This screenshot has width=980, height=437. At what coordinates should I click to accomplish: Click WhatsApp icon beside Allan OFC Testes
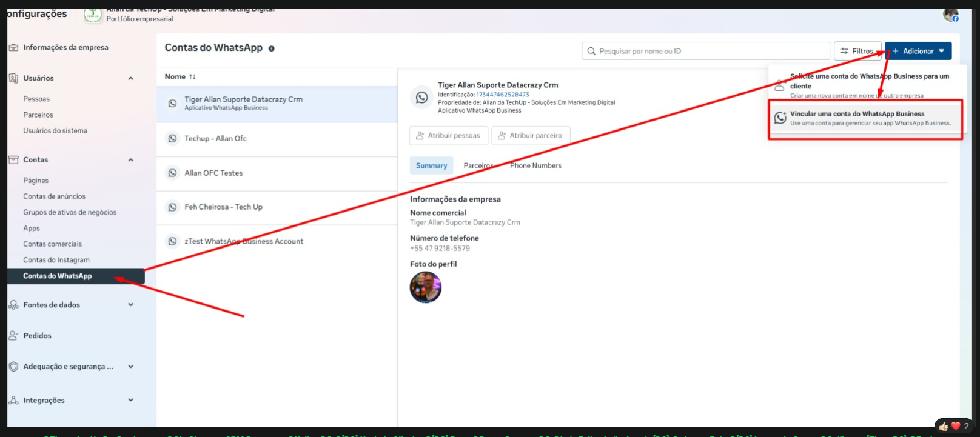[x=172, y=173]
